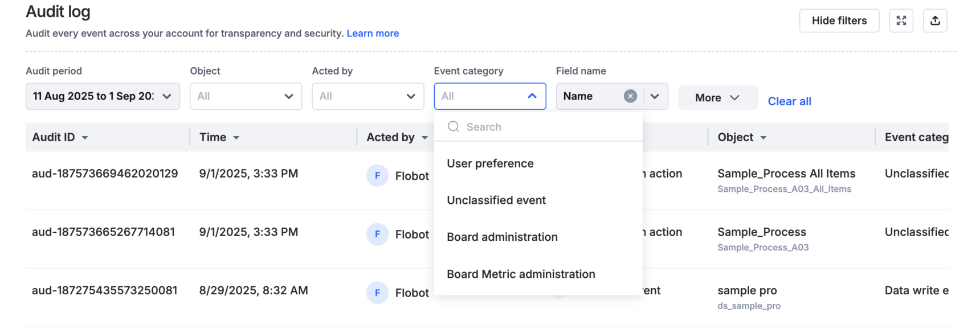Pick Board Metric administration option
Viewport: 980px width, 329px height.
[521, 274]
